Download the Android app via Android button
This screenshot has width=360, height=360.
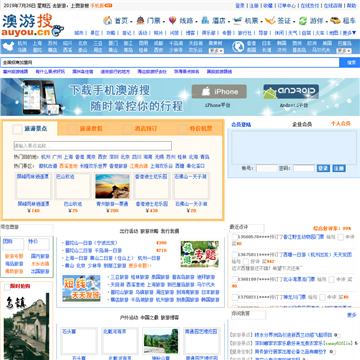pyautogui.click(x=291, y=92)
